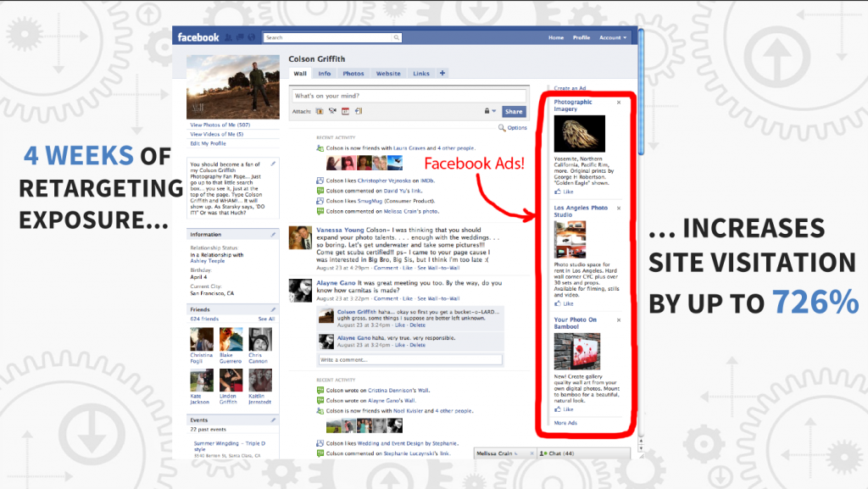Click Edit My Profile link
Image resolution: width=868 pixels, height=489 pixels.
click(x=209, y=143)
